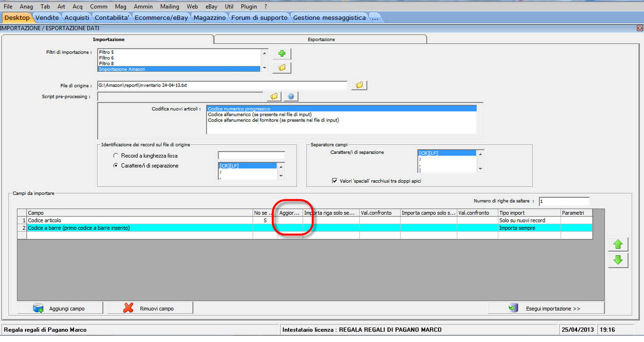Click the fixed-length record value field
Screen dimensions: 644x342
point(251,155)
